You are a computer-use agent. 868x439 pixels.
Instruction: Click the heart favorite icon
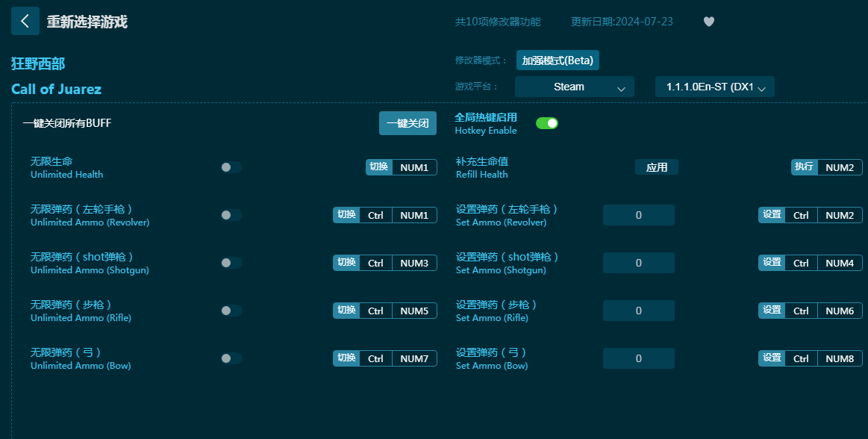(708, 22)
